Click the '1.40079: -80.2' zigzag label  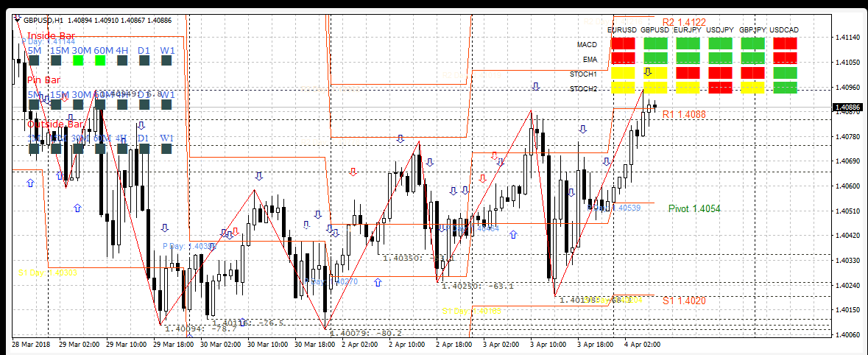(365, 333)
